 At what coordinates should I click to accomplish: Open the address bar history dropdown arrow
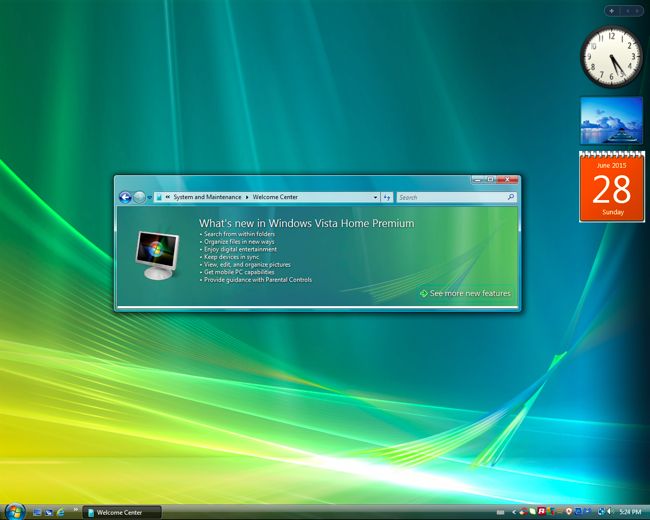tap(375, 197)
